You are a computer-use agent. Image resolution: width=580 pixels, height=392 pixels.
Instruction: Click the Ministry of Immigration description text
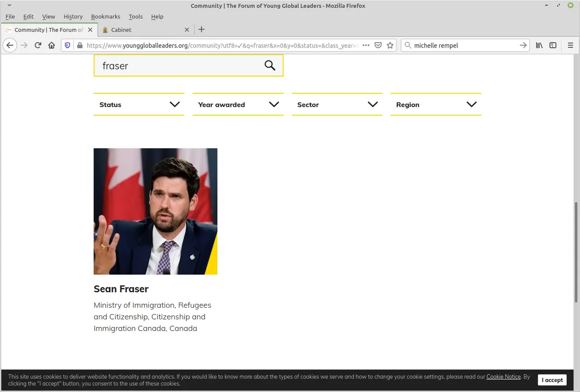pos(152,317)
